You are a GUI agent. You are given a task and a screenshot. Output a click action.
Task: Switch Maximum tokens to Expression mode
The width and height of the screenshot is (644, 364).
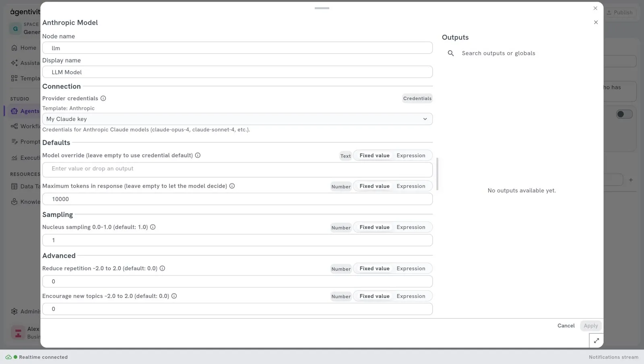click(411, 186)
